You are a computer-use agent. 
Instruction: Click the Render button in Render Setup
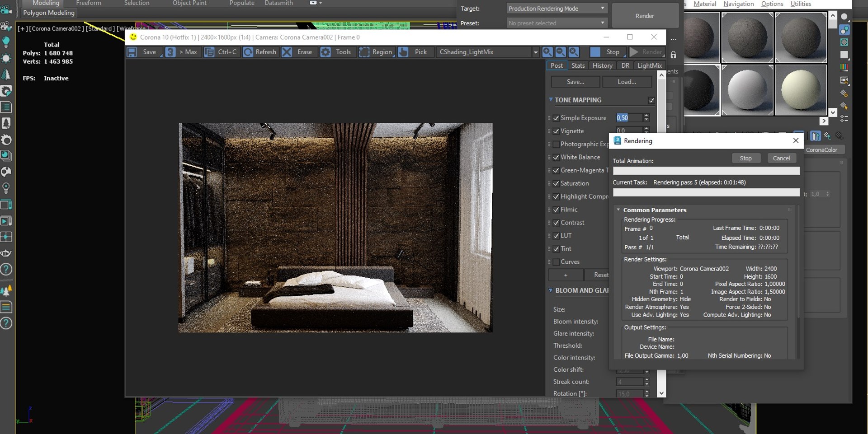[645, 16]
